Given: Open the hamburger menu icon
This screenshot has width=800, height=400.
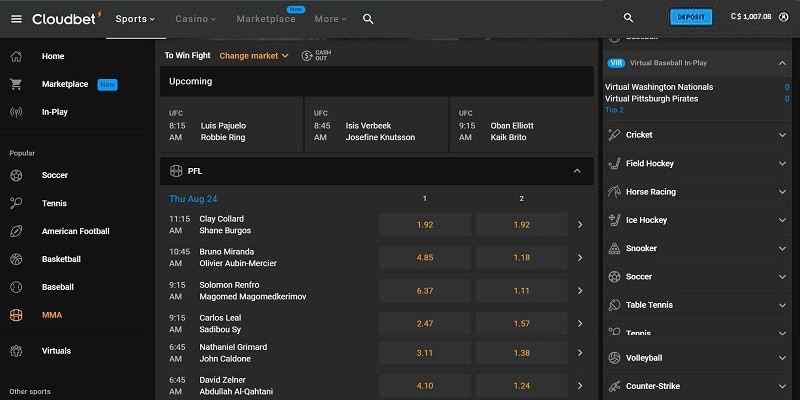Looking at the screenshot, I should (x=16, y=19).
